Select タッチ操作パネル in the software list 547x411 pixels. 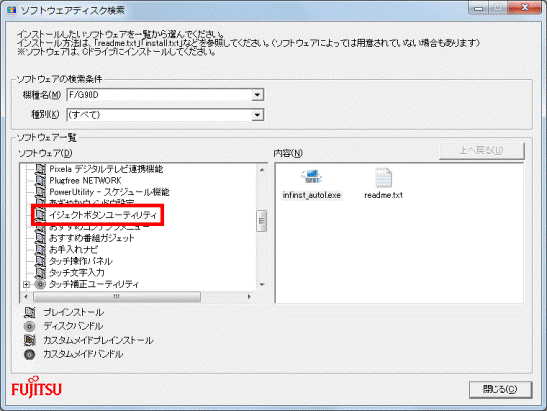point(81,261)
